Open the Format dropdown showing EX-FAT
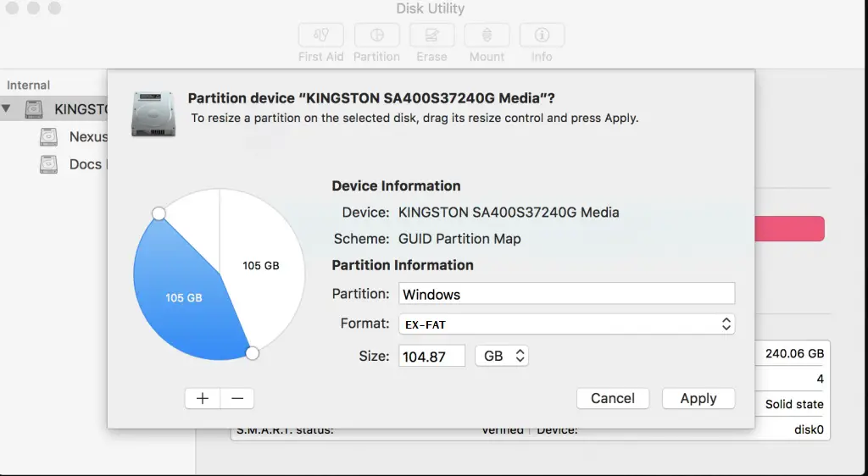868x476 pixels. [566, 324]
